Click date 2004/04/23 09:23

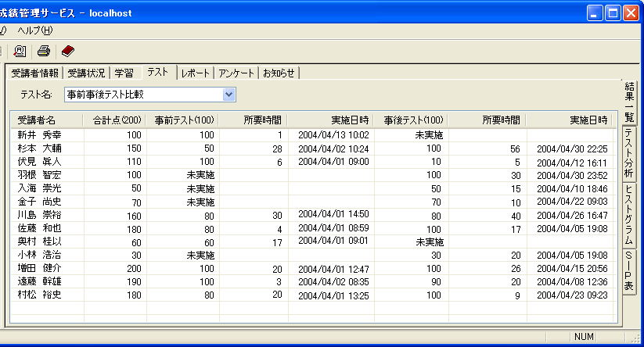(572, 295)
